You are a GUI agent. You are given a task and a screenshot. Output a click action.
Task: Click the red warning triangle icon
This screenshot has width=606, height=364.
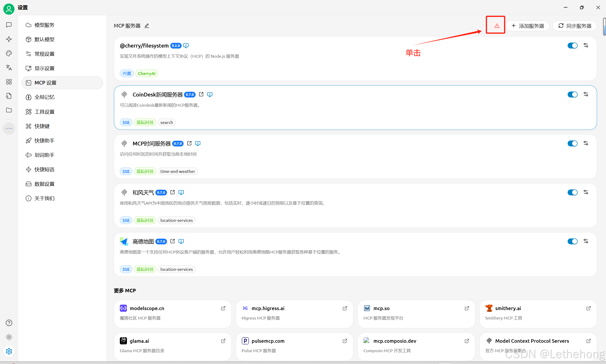pyautogui.click(x=497, y=26)
